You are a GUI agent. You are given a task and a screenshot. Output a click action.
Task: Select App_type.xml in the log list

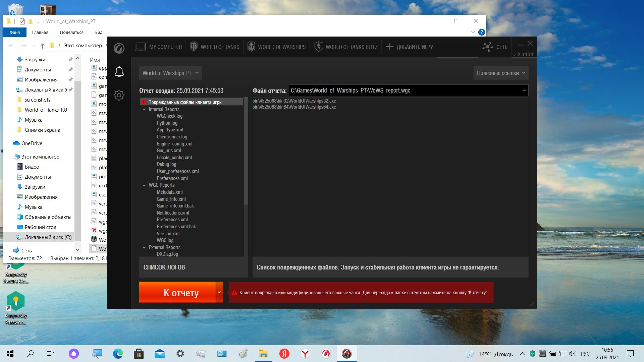[x=170, y=130]
